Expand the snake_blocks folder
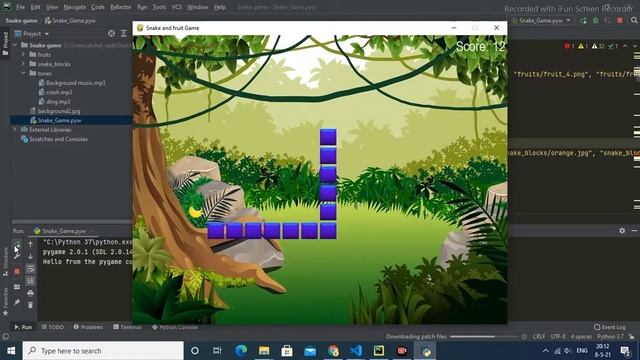The height and width of the screenshot is (360, 640). coord(23,64)
